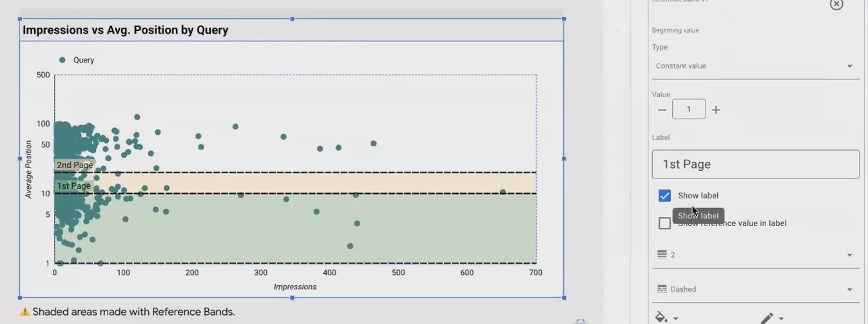This screenshot has width=868, height=324.
Task: Increase the reference value with plus
Action: coord(716,110)
